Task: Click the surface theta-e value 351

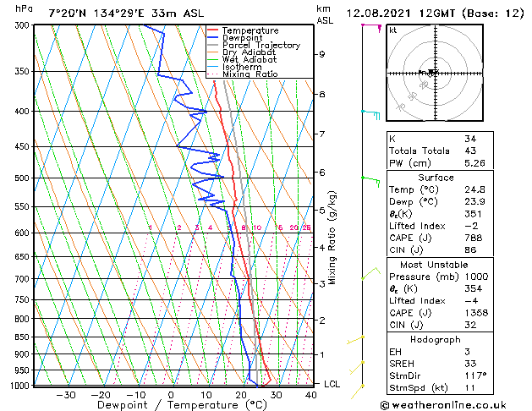Action: coord(473,214)
